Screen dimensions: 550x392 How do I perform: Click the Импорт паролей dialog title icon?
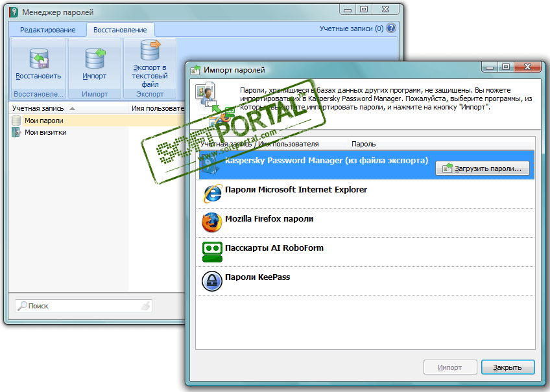point(195,70)
